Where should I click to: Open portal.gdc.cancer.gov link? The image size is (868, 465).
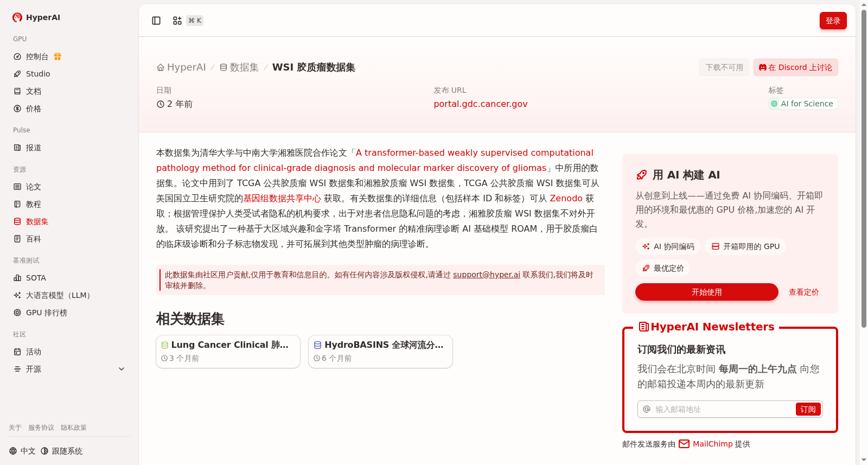(x=481, y=104)
